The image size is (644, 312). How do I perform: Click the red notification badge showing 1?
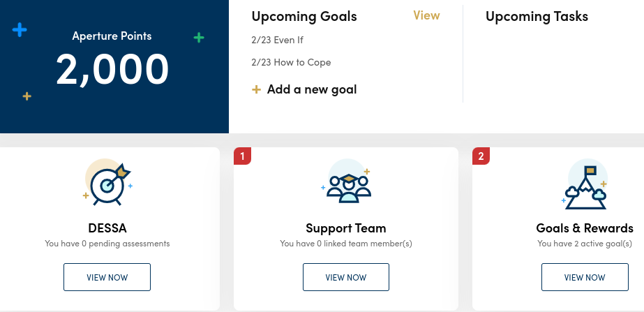point(242,156)
